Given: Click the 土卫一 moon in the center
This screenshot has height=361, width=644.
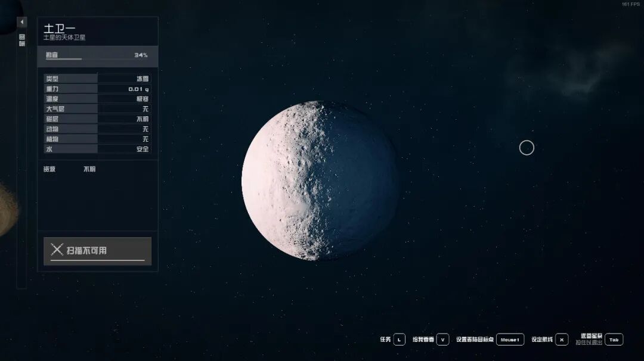Looking at the screenshot, I should [x=320, y=181].
